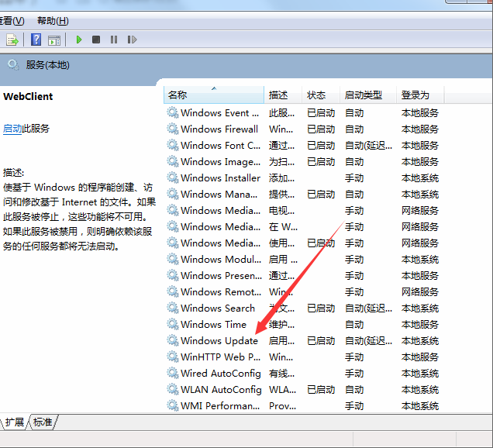Screen dimensions: 493x448
Task: Click 已启动 status of Windows Update
Action: coord(321,341)
